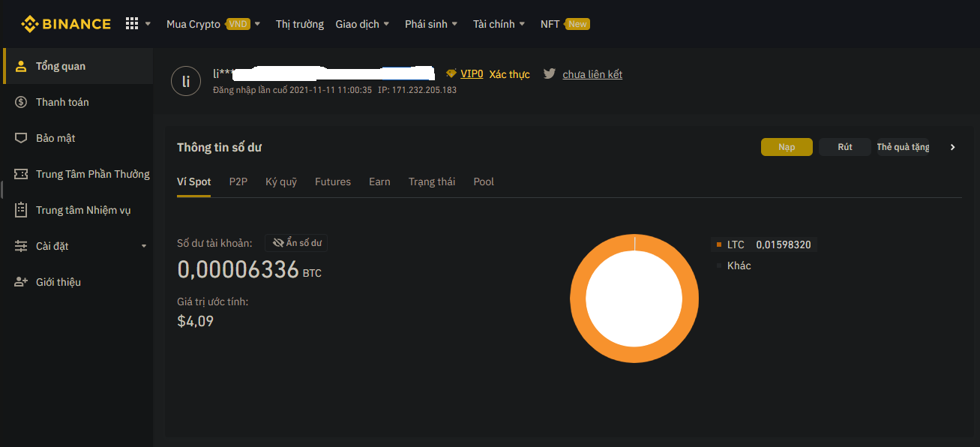
Task: Click the Thông tin số dư heading
Action: 219,148
